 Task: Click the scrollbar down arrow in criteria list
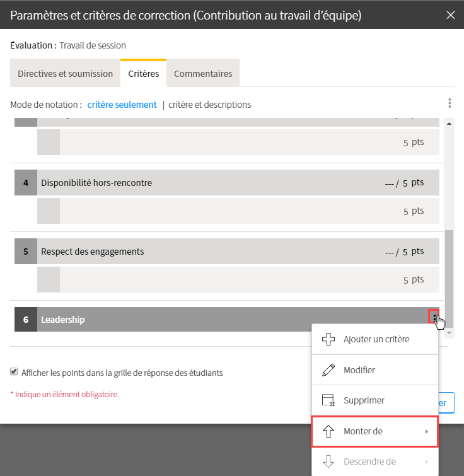click(x=449, y=333)
